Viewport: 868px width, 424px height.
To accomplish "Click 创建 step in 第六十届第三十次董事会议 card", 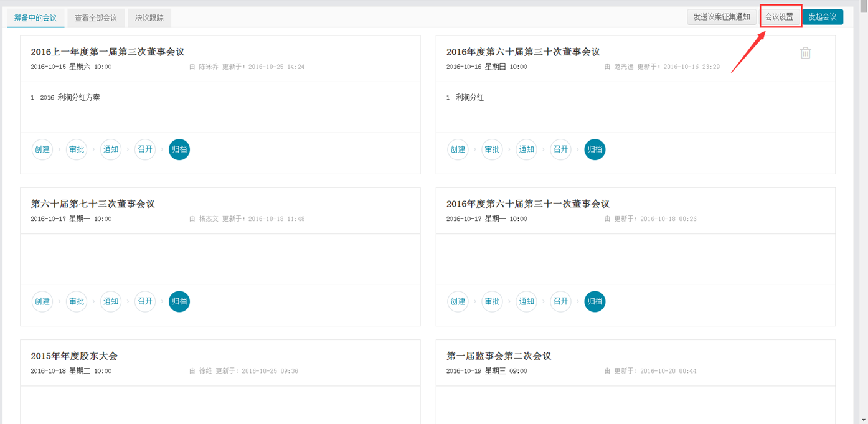I will click(458, 149).
